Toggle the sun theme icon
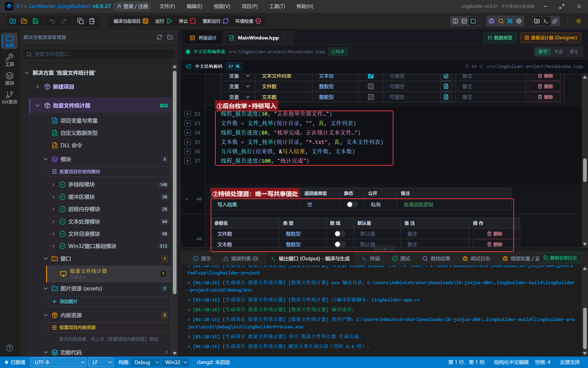The height and width of the screenshot is (368, 588). tap(579, 21)
